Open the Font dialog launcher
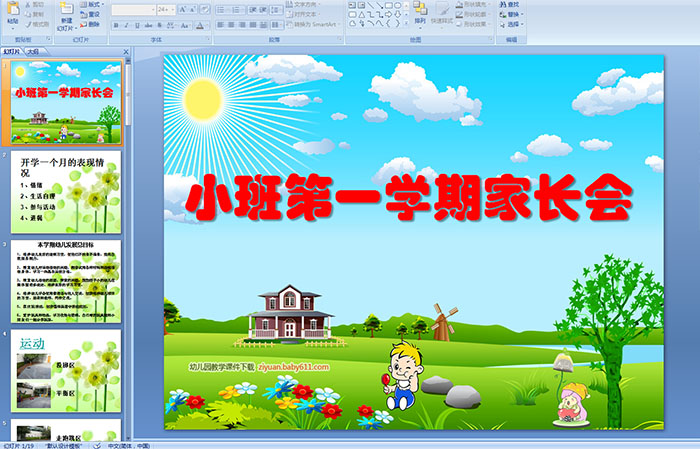Screen dimensions: 700x449 pos(208,39)
